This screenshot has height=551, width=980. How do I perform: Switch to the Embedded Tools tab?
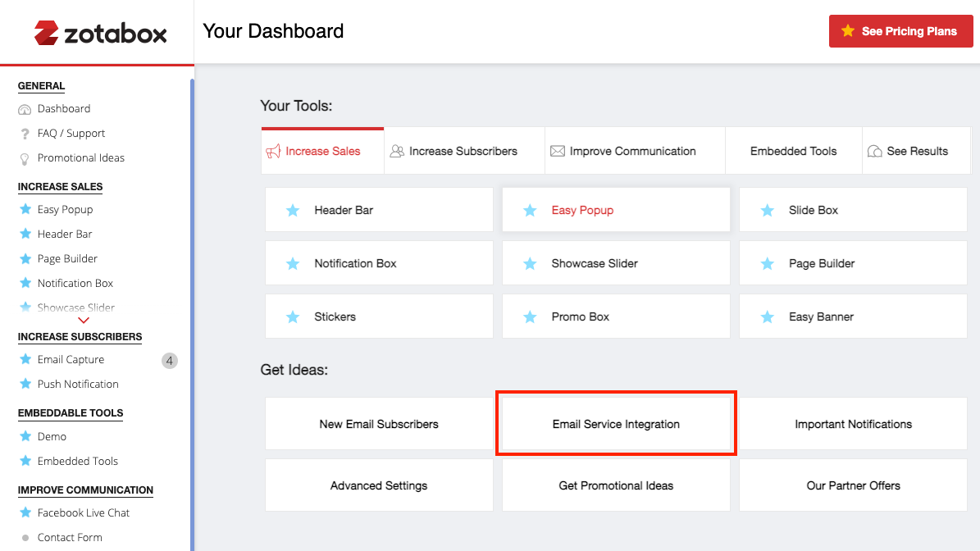coord(793,151)
